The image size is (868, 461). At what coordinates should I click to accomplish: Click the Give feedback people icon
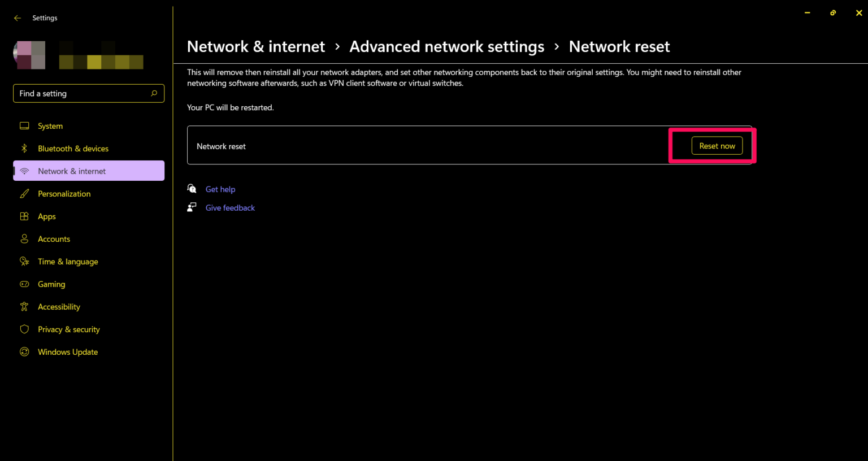click(192, 207)
